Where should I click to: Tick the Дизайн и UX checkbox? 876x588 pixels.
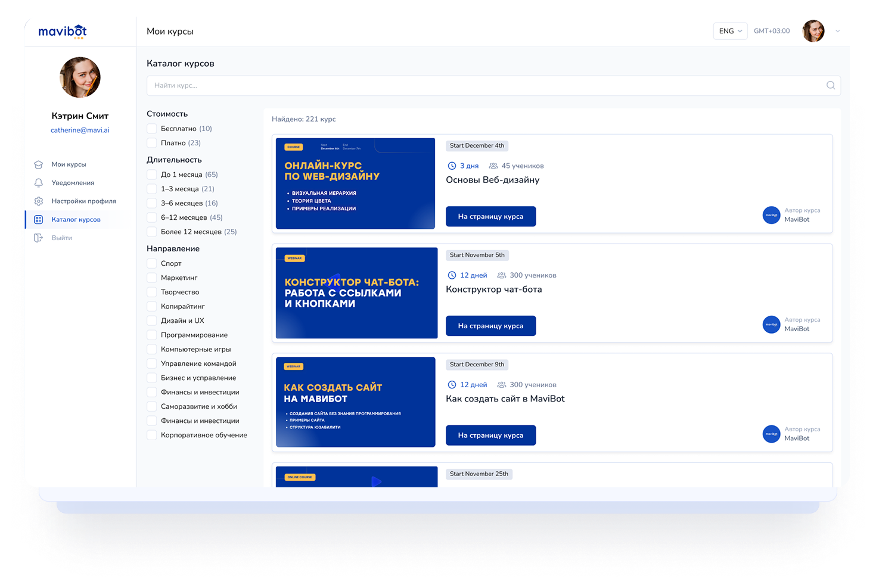click(x=152, y=321)
